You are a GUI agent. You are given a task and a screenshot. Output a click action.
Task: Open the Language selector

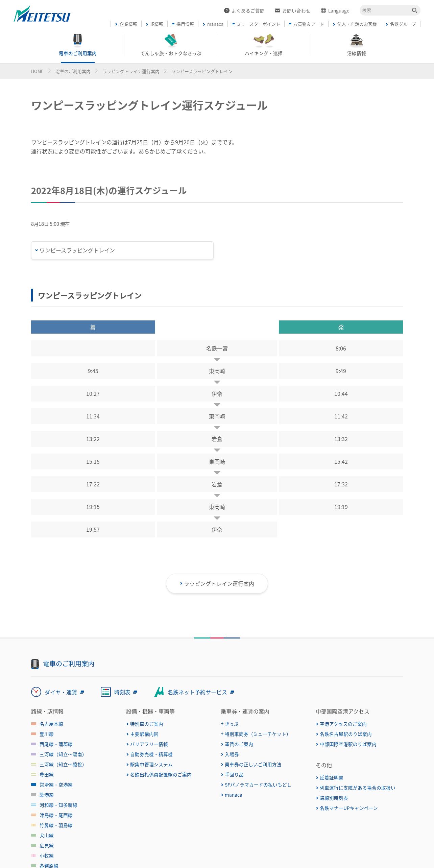pyautogui.click(x=335, y=11)
